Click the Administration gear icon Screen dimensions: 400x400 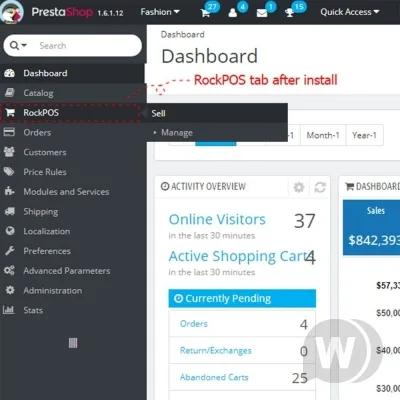10,290
